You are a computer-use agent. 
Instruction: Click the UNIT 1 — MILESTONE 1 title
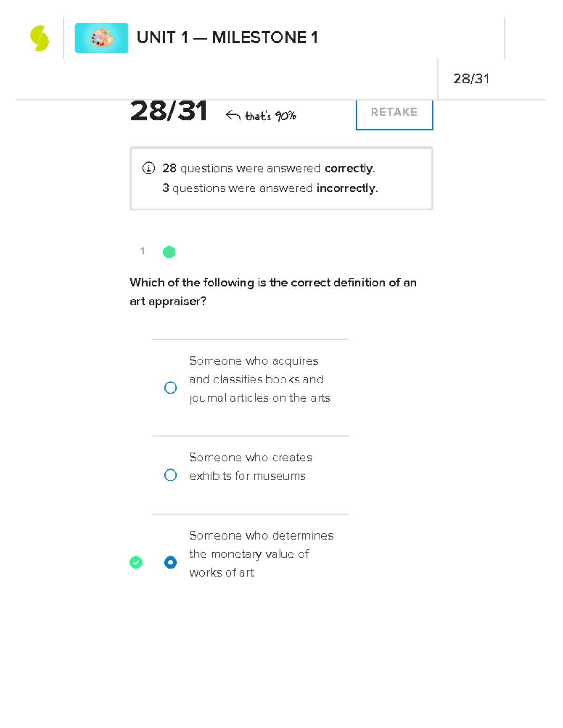pos(227,38)
